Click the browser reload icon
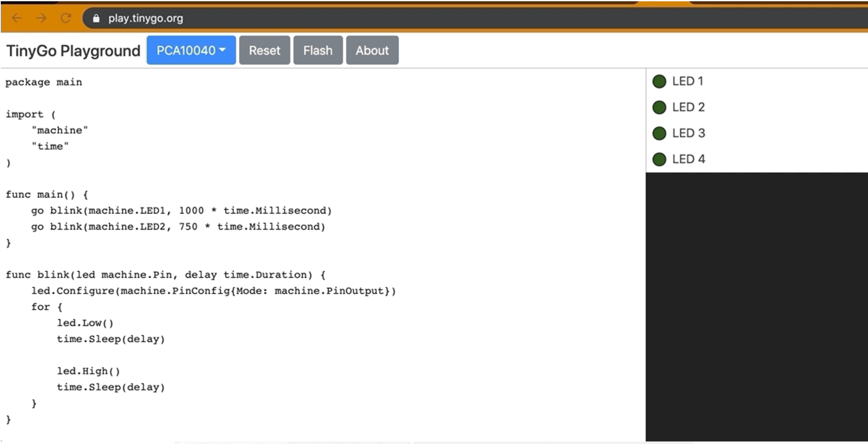Viewport: 868px width, 444px height. point(66,18)
